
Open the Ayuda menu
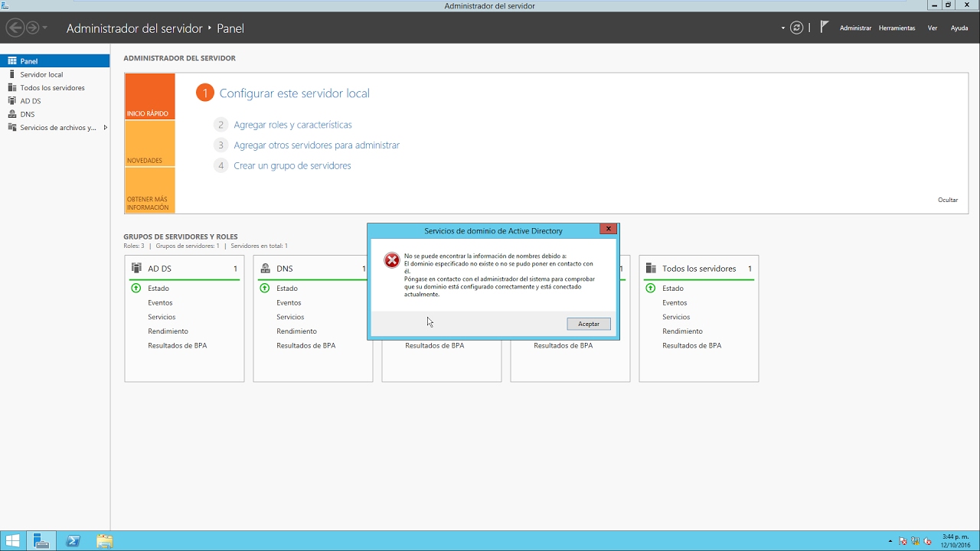click(959, 28)
